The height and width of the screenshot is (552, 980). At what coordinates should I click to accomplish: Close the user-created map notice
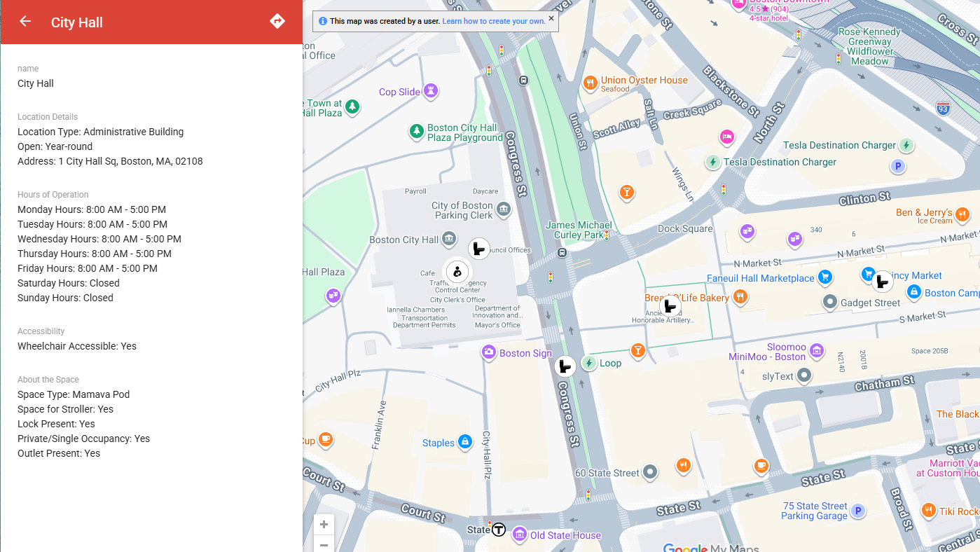(551, 19)
